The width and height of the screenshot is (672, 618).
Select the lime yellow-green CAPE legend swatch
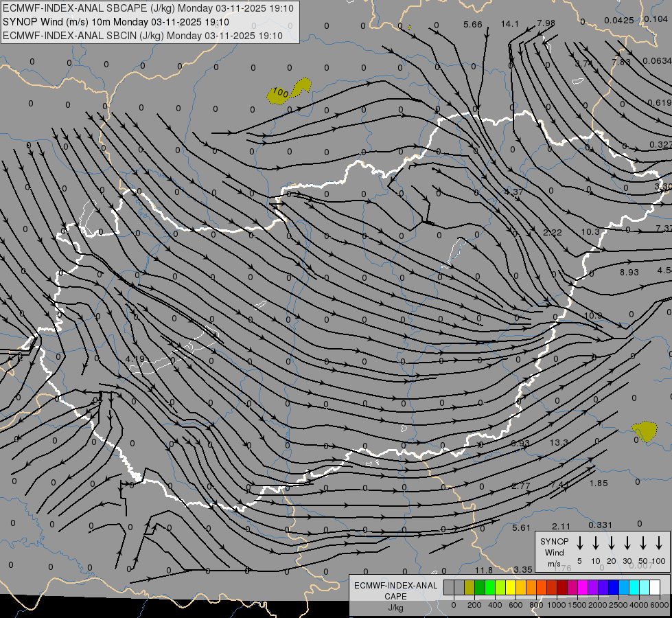500,588
